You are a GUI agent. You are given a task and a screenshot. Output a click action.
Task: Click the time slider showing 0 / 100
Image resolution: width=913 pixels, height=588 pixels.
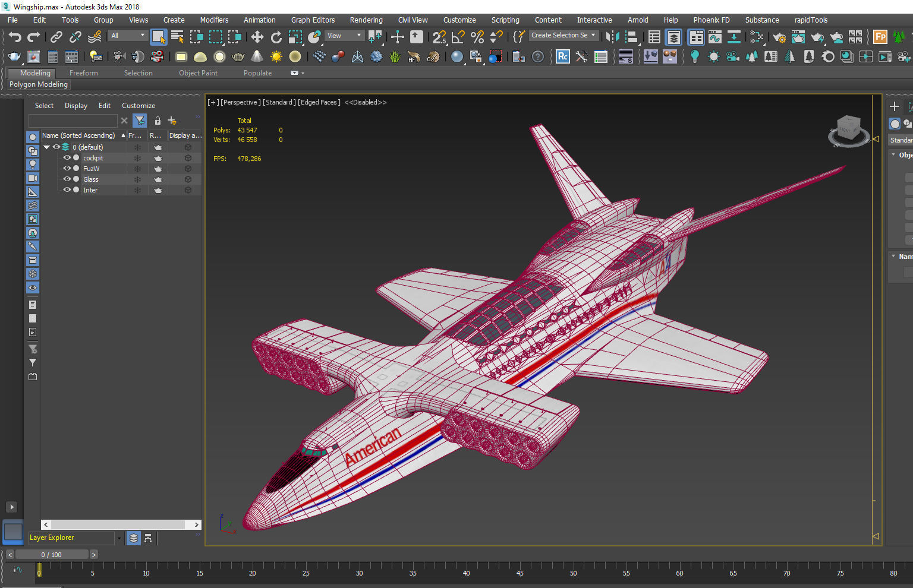(51, 555)
